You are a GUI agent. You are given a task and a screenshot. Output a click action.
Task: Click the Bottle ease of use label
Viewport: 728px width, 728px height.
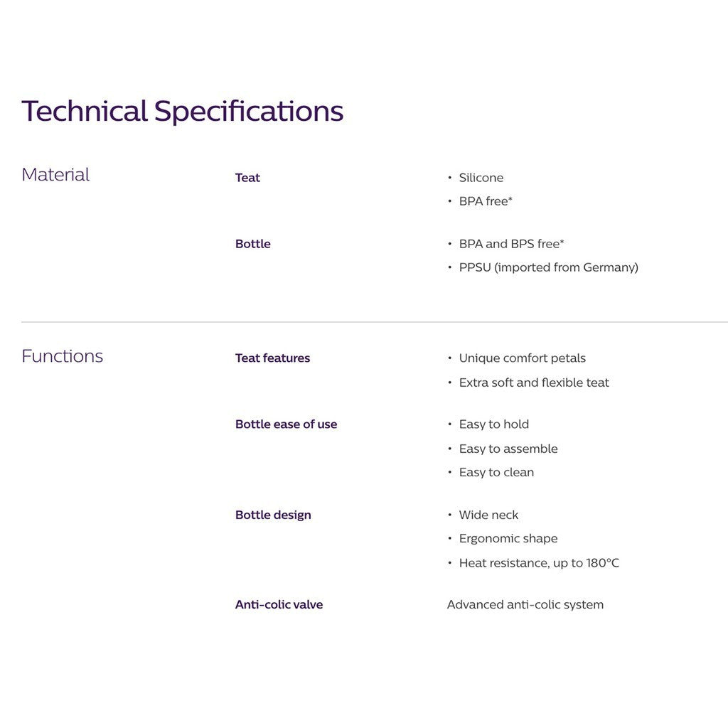tap(286, 424)
